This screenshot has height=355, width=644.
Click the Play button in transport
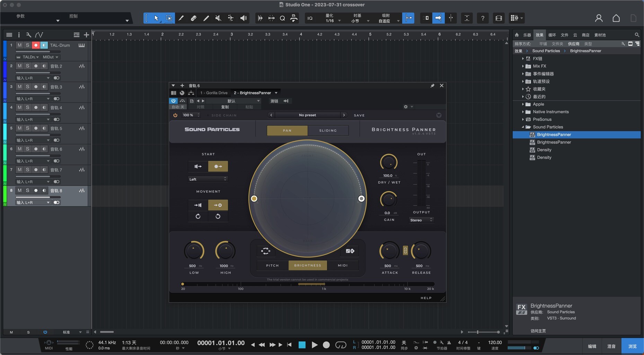click(x=315, y=345)
